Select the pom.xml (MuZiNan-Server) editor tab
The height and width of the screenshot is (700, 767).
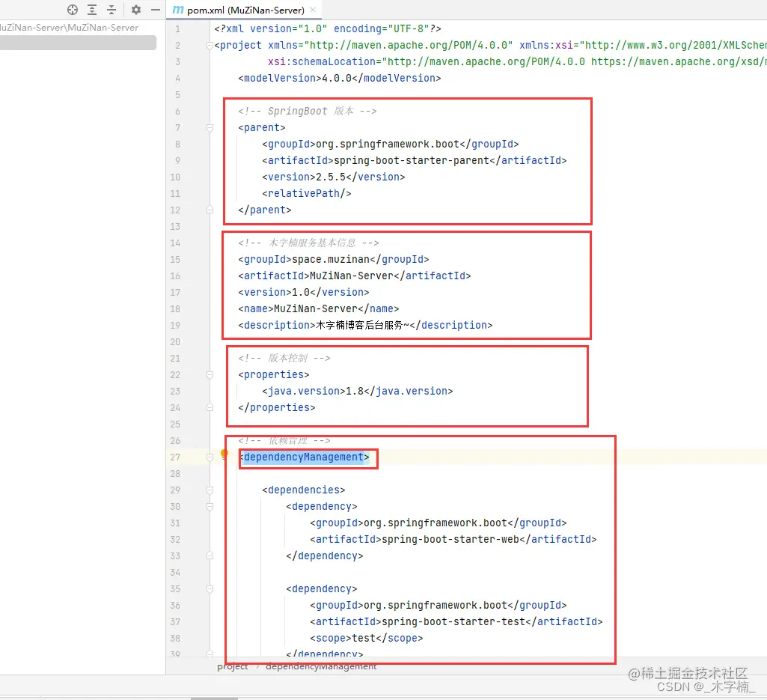[245, 10]
